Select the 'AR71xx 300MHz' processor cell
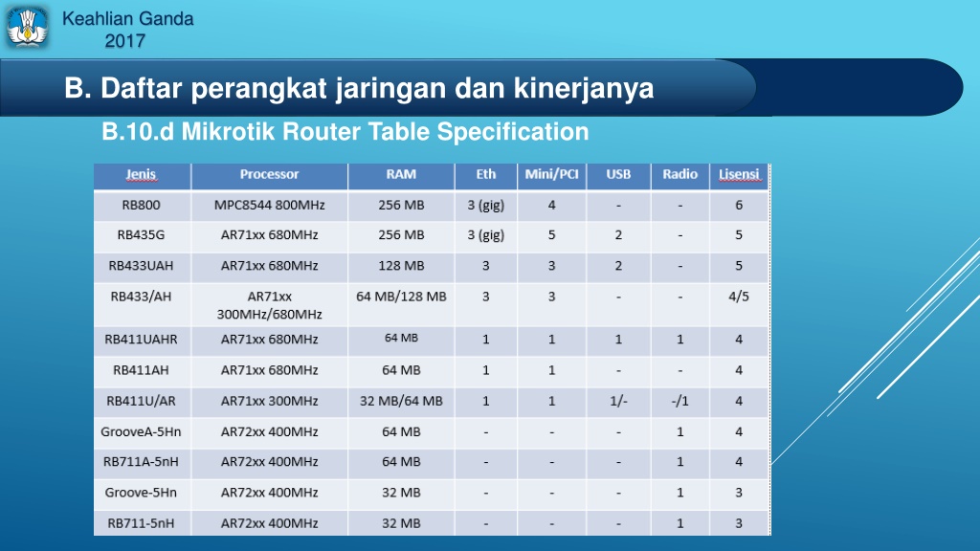 point(269,401)
